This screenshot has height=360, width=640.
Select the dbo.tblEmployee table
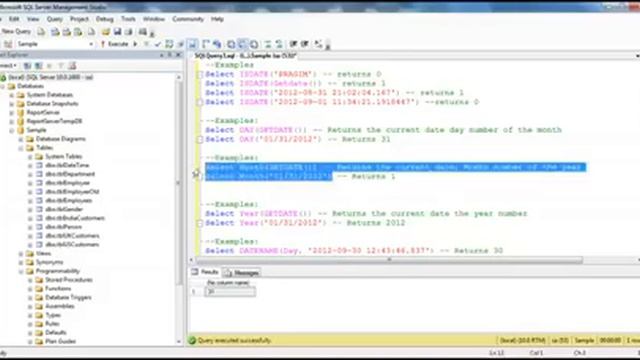67,183
